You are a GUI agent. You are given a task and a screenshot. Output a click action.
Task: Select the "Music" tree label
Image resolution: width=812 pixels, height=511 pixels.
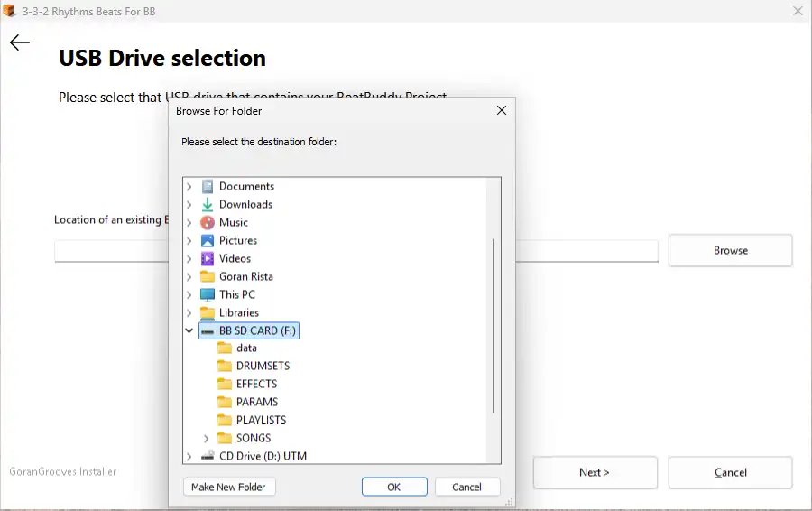[x=234, y=222]
